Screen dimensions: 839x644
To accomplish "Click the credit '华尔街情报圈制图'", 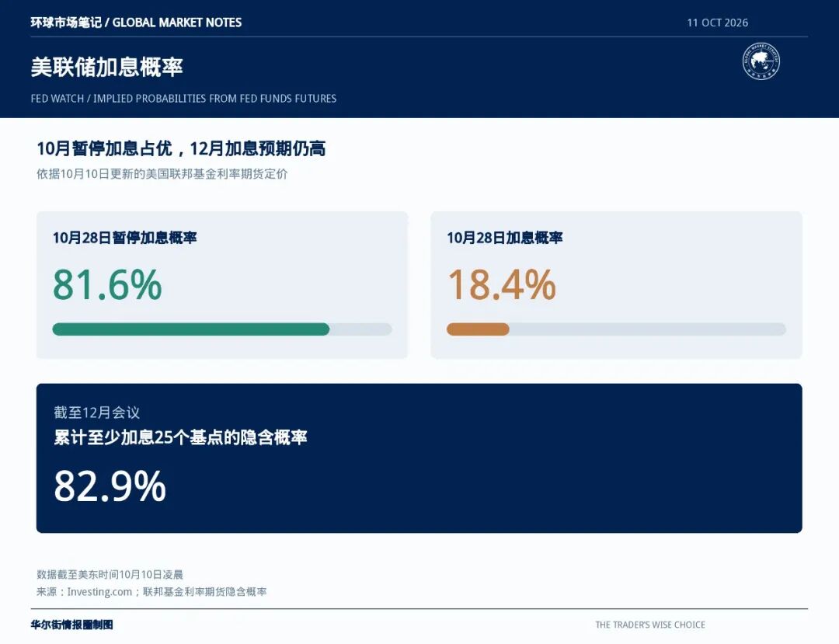I will click(71, 625).
